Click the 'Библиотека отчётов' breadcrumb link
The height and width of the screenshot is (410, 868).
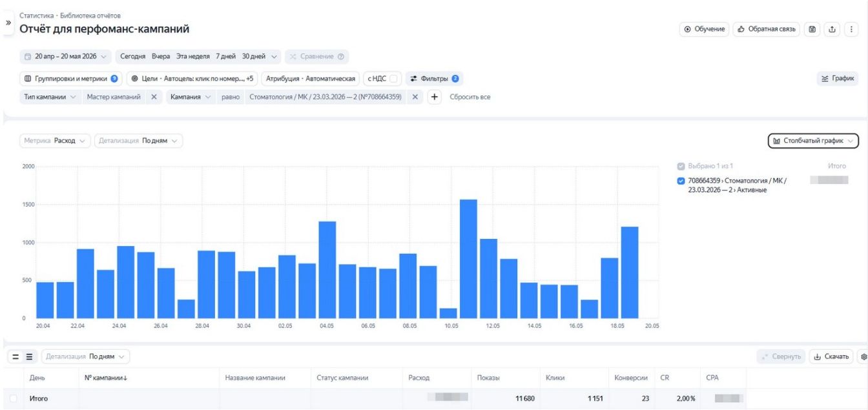(x=90, y=15)
